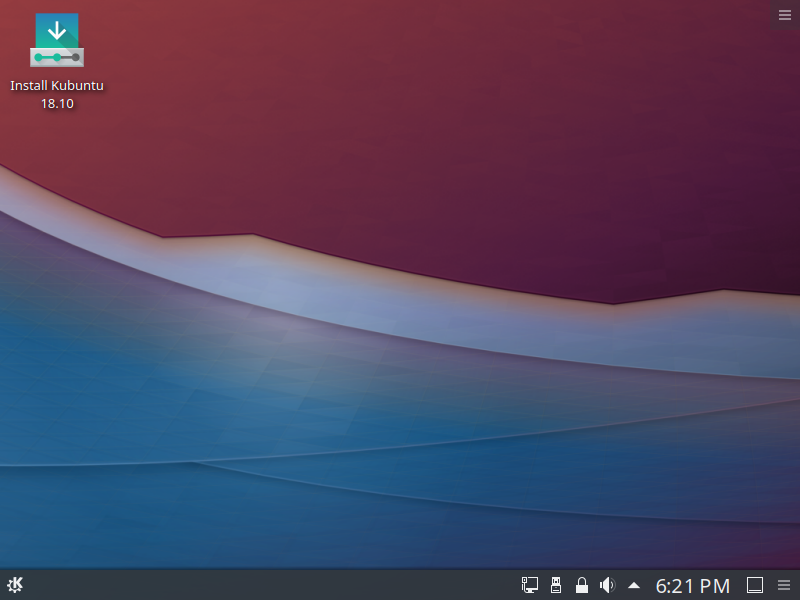Open the KDE application launcher
The width and height of the screenshot is (800, 600).
[16, 585]
